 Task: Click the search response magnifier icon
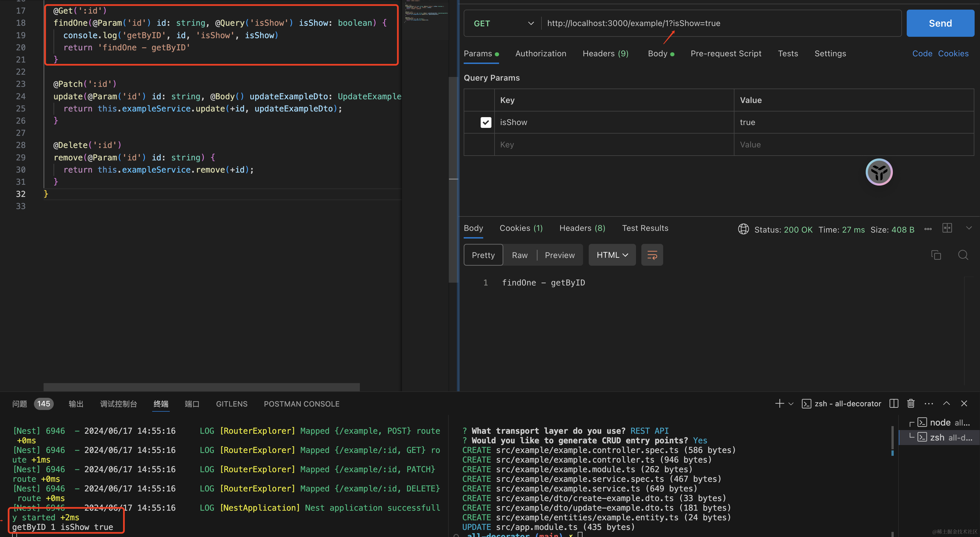click(x=963, y=255)
